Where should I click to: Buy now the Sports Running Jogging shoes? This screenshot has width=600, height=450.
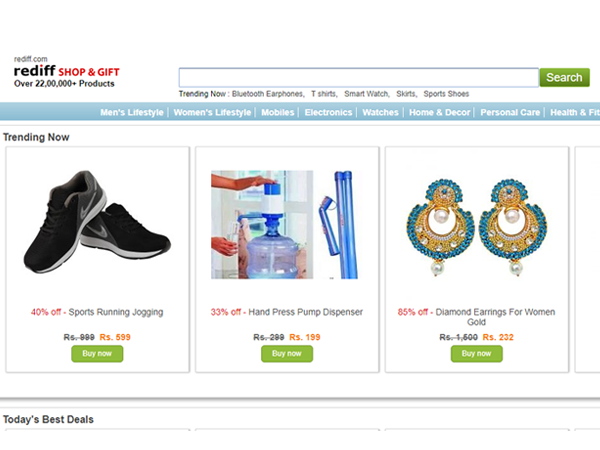[x=97, y=354]
